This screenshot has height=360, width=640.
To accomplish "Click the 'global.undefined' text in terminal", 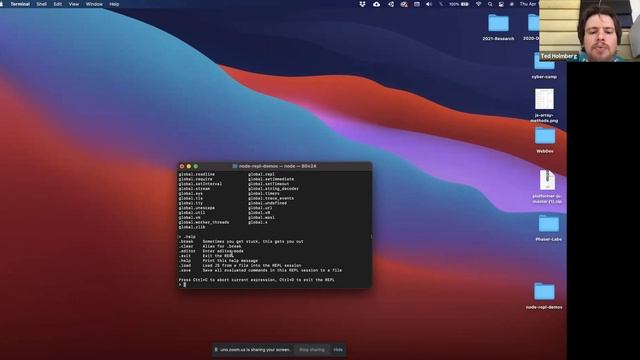I will point(267,203).
